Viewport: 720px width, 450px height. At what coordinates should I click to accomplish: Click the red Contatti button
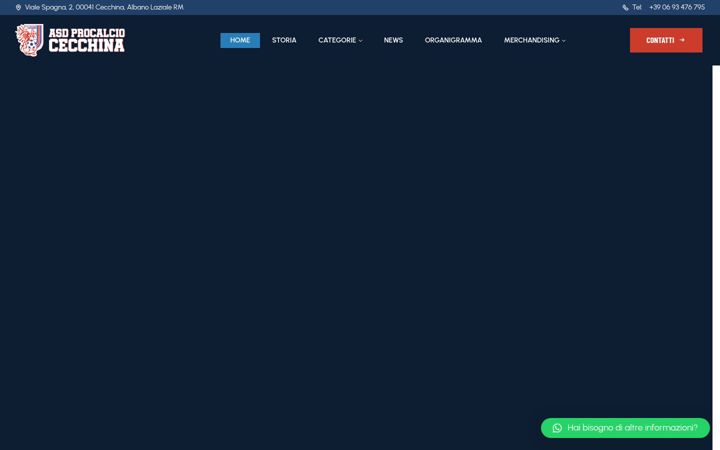(x=666, y=40)
